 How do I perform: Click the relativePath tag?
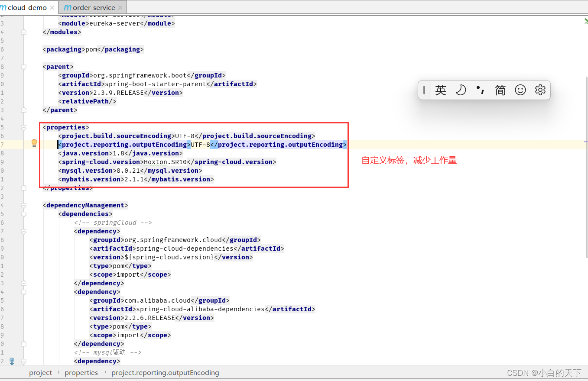coord(88,101)
